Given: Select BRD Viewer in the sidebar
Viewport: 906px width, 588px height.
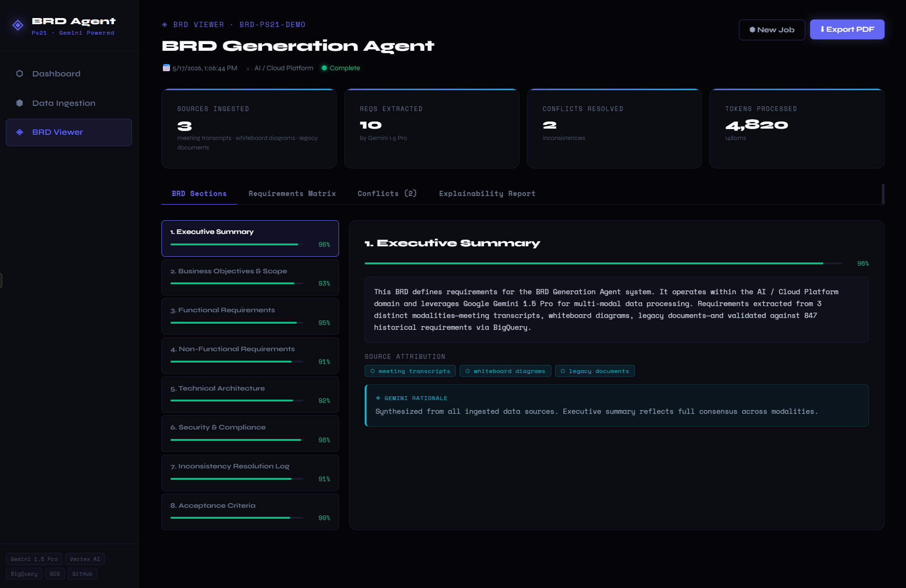Looking at the screenshot, I should (69, 132).
